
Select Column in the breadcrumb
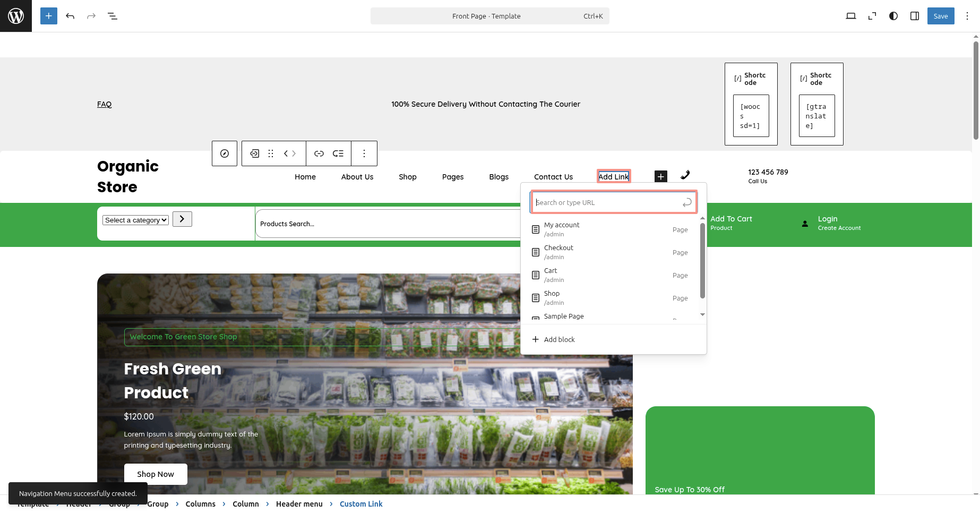246,504
